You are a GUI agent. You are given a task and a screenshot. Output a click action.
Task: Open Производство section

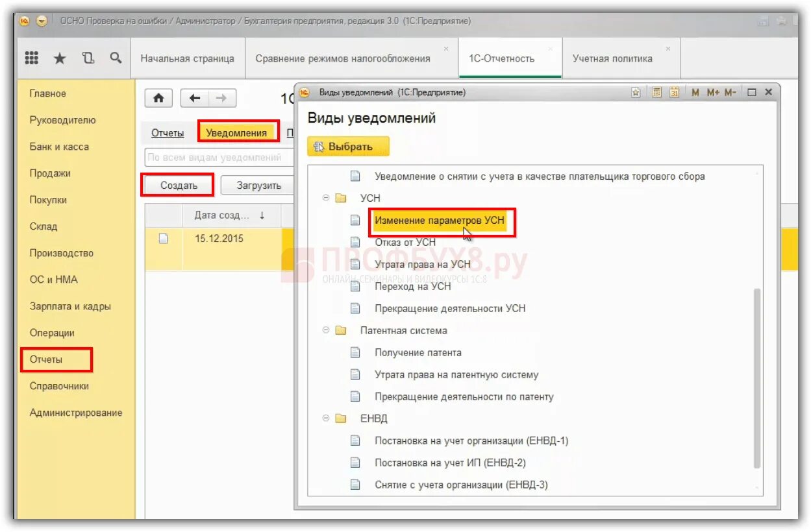[x=62, y=253]
